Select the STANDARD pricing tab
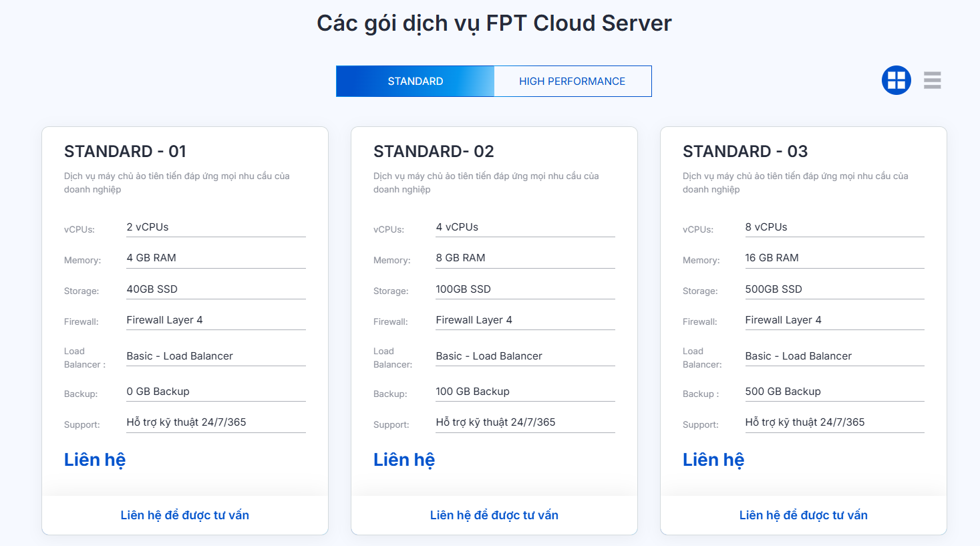The width and height of the screenshot is (980, 546). point(415,81)
